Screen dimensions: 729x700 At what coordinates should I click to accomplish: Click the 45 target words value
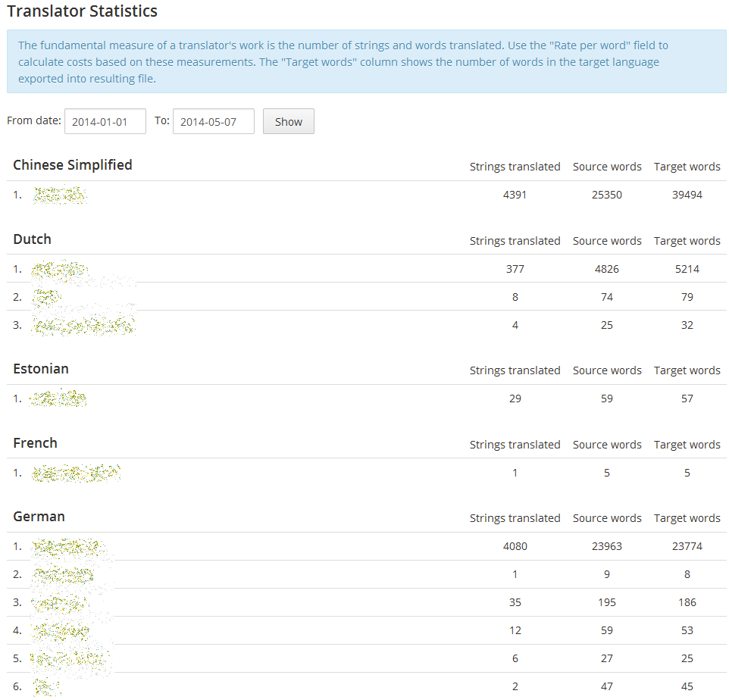click(687, 686)
